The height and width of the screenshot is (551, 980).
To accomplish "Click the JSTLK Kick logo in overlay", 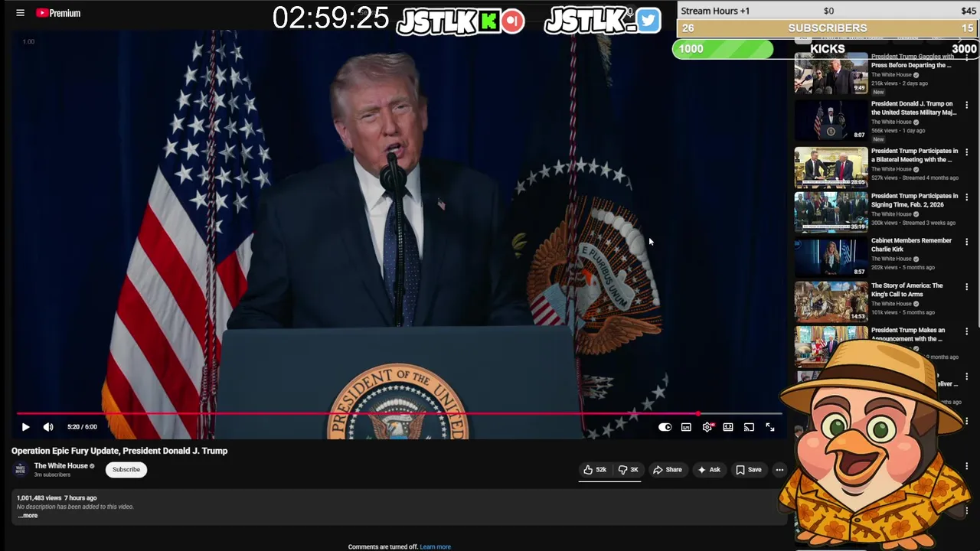I will [x=460, y=21].
